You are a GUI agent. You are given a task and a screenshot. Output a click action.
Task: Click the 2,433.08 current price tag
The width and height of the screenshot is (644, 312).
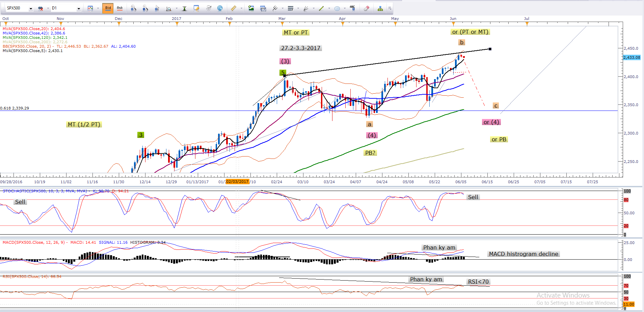pyautogui.click(x=632, y=57)
